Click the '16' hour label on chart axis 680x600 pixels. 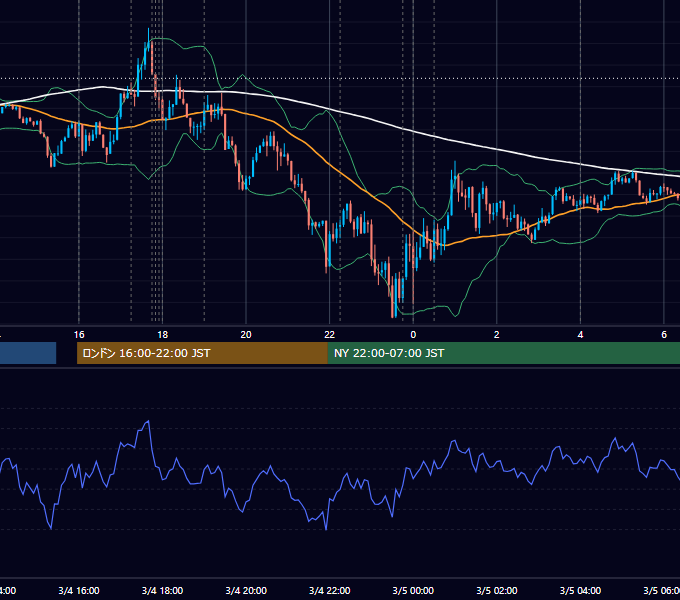point(79,335)
